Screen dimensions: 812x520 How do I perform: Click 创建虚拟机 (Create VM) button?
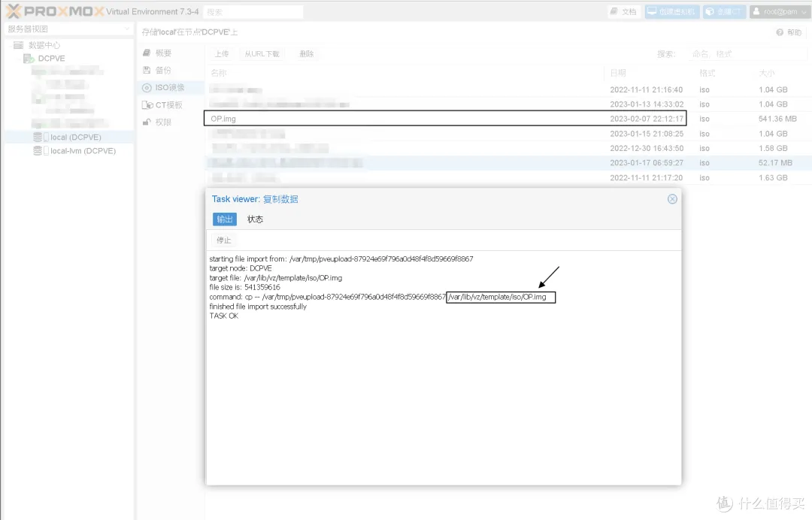pos(672,12)
